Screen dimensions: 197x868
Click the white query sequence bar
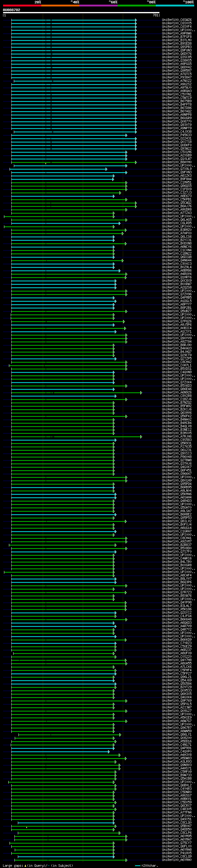coord(81,13)
